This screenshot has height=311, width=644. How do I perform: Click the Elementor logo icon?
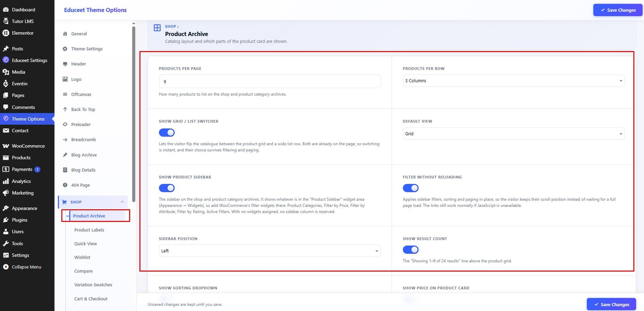6,33
